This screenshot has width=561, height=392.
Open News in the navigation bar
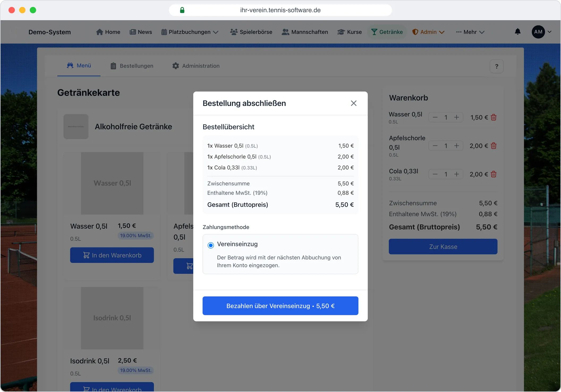pos(141,32)
